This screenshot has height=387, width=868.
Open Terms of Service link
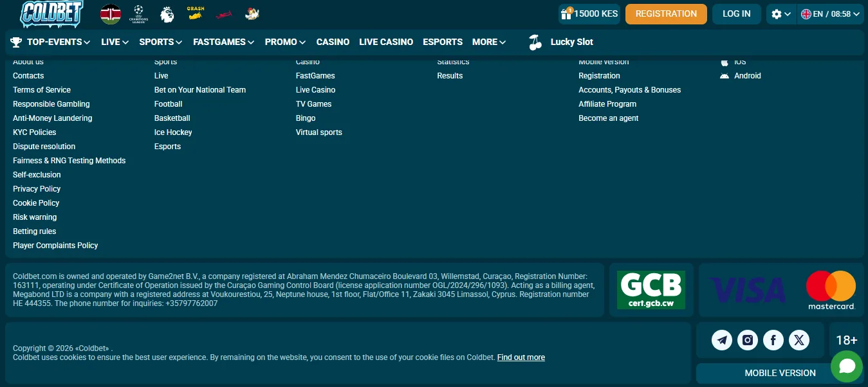pyautogui.click(x=42, y=90)
